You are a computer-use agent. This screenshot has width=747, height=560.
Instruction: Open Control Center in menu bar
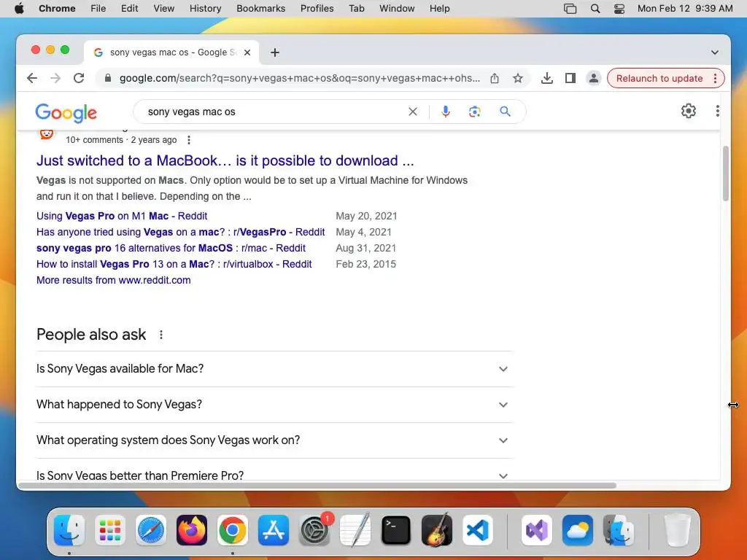(619, 8)
